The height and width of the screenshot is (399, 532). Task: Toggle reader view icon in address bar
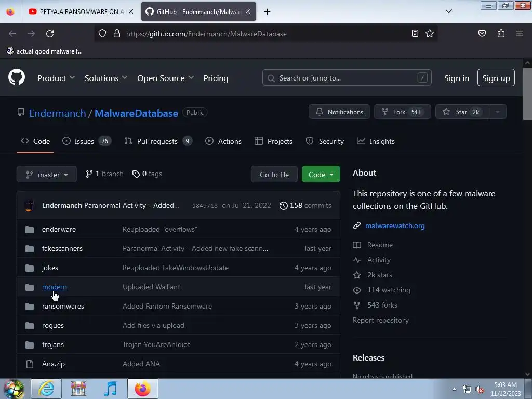[415, 33]
